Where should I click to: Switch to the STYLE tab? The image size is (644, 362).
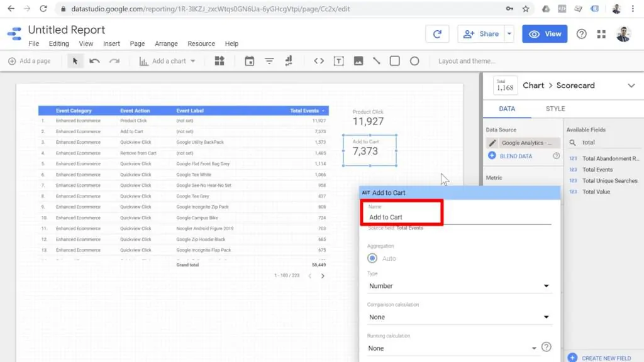pyautogui.click(x=555, y=108)
